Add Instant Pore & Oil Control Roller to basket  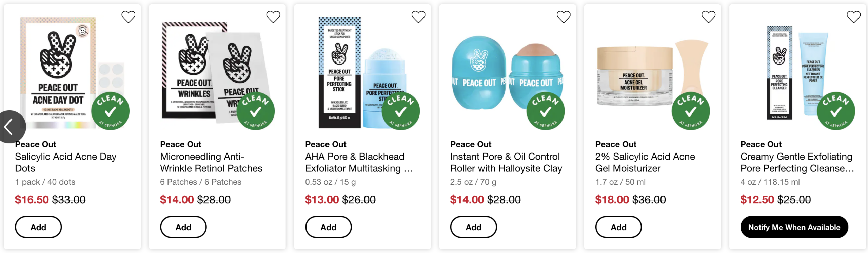pyautogui.click(x=473, y=227)
